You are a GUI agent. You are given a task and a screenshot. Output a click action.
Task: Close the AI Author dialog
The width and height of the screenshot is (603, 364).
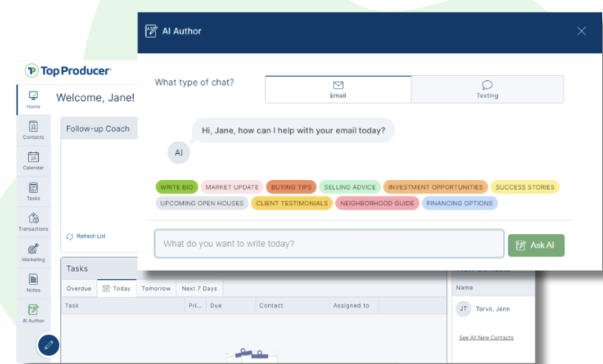pos(581,31)
